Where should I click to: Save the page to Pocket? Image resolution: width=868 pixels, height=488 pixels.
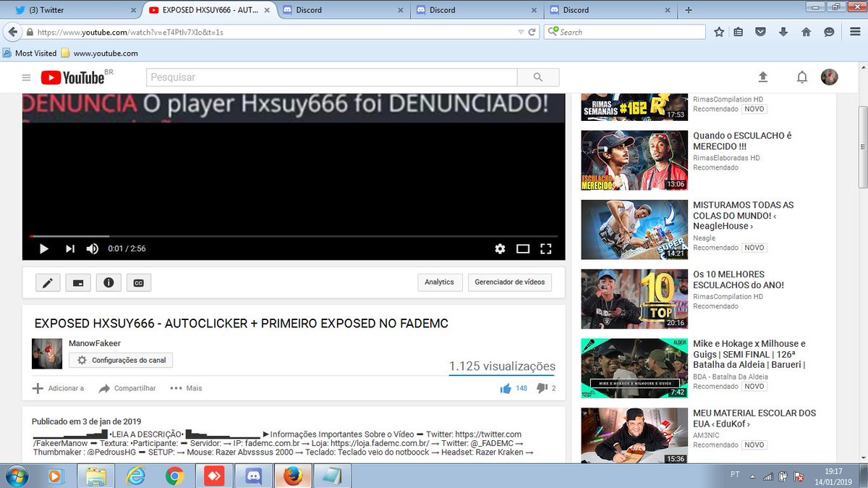point(761,32)
